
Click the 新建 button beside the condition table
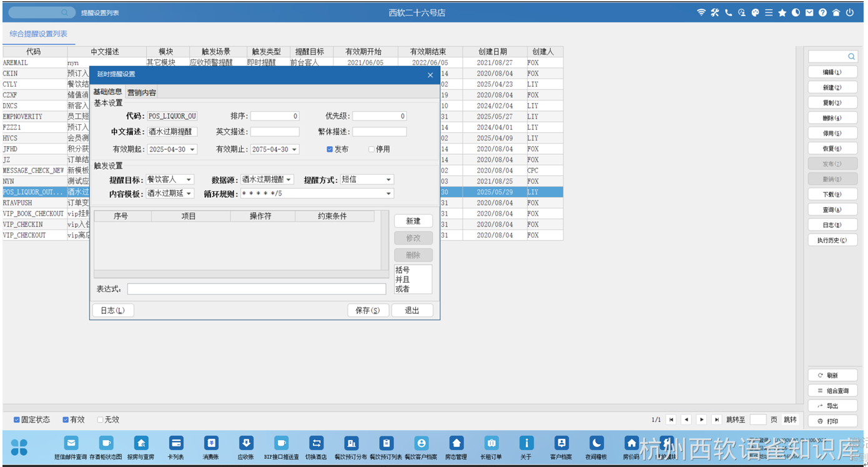pyautogui.click(x=413, y=221)
